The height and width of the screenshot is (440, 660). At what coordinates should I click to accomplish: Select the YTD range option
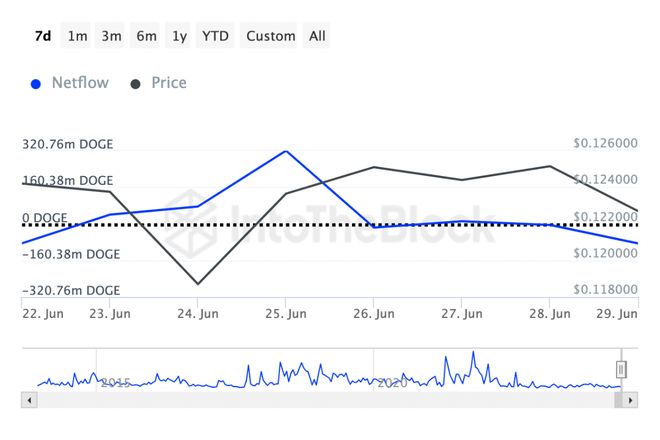(215, 36)
